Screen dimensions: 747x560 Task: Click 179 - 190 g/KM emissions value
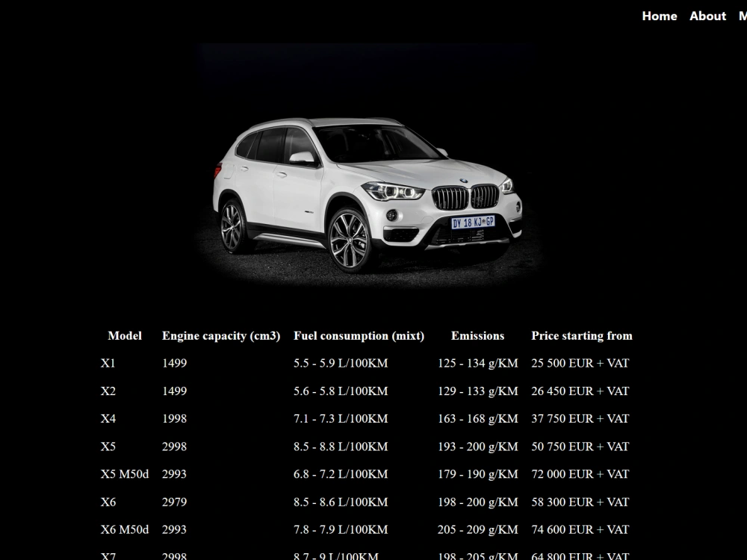click(478, 474)
